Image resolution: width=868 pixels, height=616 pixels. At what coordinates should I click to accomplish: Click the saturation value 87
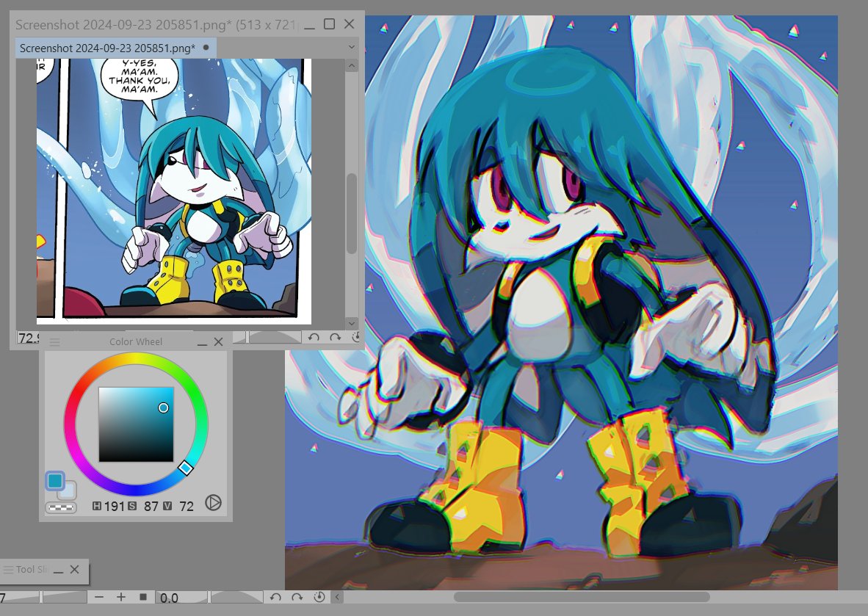(x=151, y=506)
